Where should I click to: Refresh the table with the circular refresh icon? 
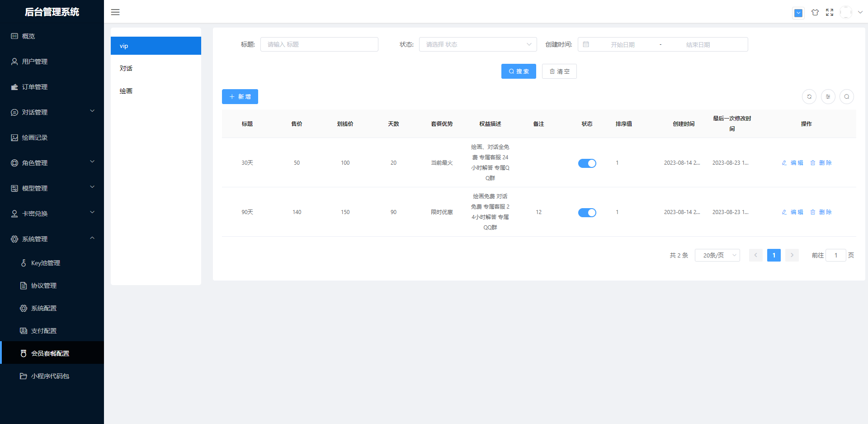point(809,96)
